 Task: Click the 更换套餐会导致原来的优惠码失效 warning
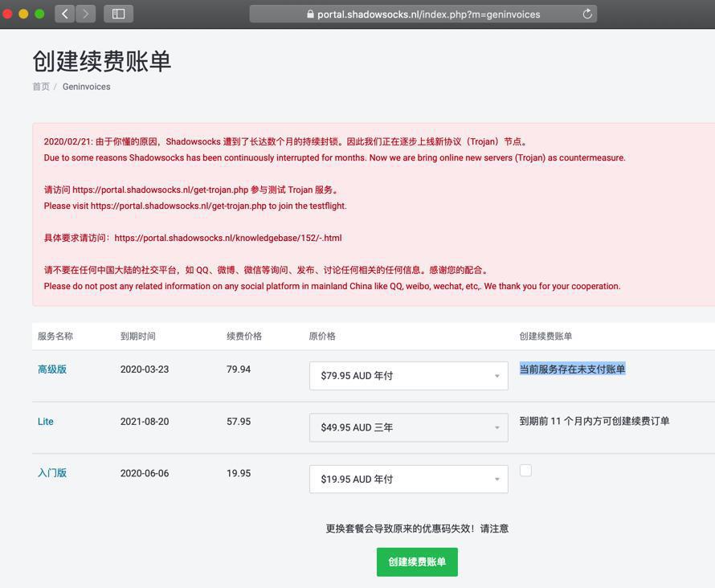click(x=417, y=529)
